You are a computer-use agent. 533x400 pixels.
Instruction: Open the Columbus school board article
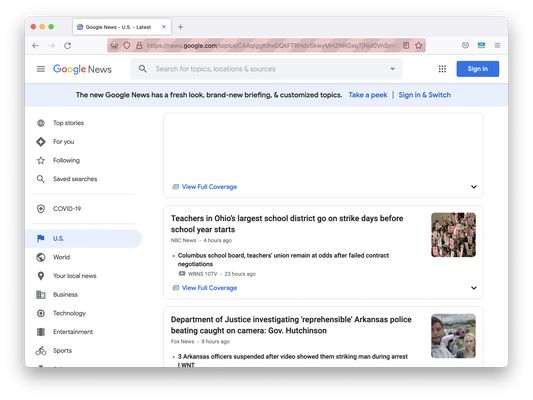point(283,260)
